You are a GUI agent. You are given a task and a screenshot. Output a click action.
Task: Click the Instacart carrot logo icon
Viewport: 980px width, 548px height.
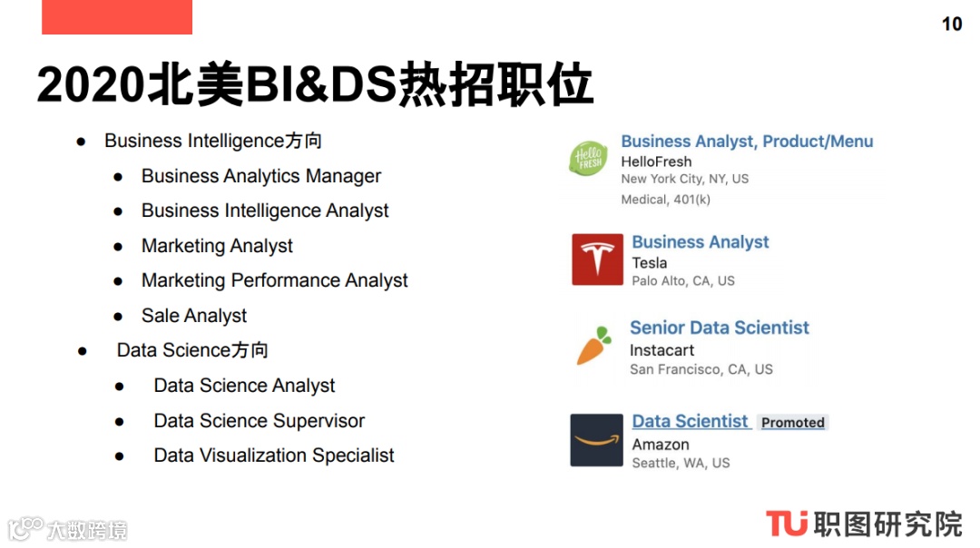[593, 346]
